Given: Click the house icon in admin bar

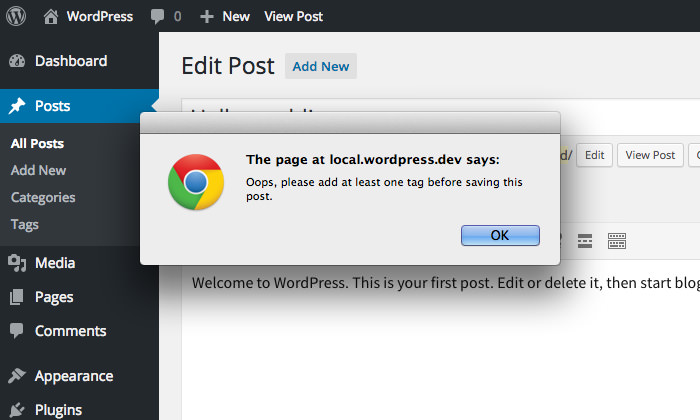Looking at the screenshot, I should (50, 17).
